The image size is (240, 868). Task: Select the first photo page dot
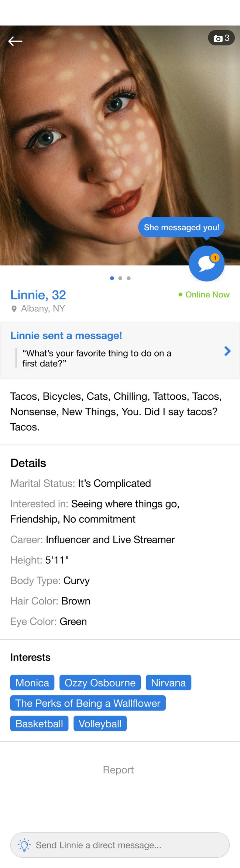[112, 278]
